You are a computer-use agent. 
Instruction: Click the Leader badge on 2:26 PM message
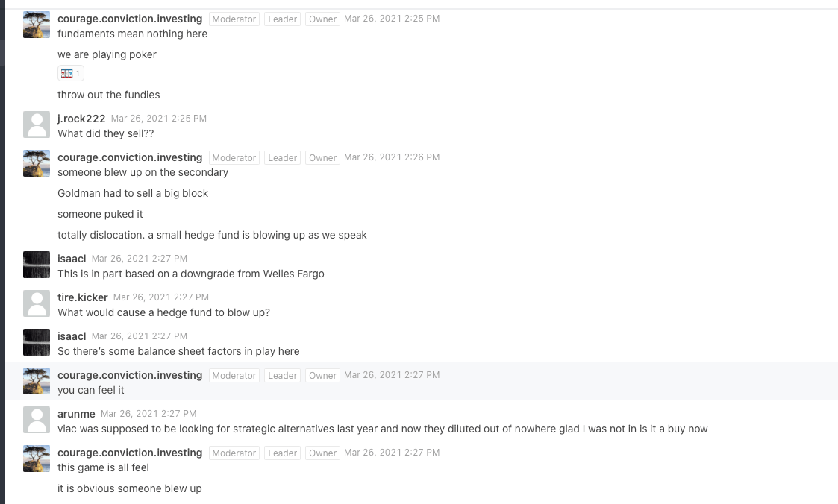282,158
